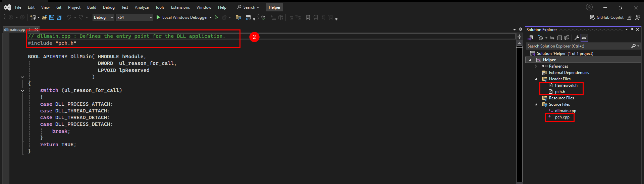Screen dimensions: 644x184
Task: Click the spell checker abc icon
Action: [x=263, y=17]
